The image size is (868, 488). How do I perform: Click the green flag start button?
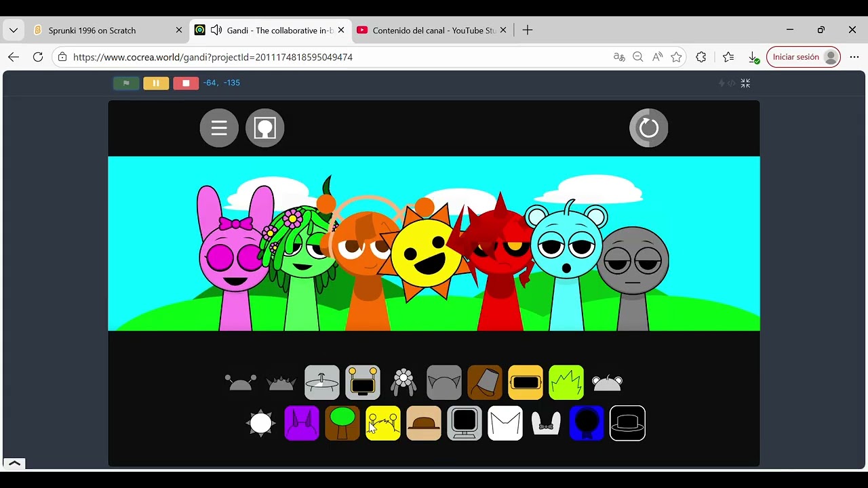click(x=126, y=83)
